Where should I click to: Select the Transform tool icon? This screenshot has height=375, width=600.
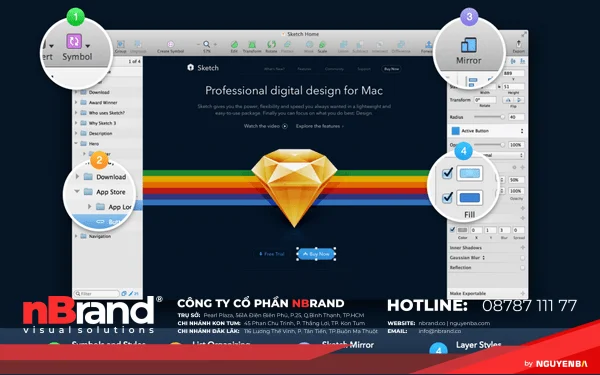[252, 44]
